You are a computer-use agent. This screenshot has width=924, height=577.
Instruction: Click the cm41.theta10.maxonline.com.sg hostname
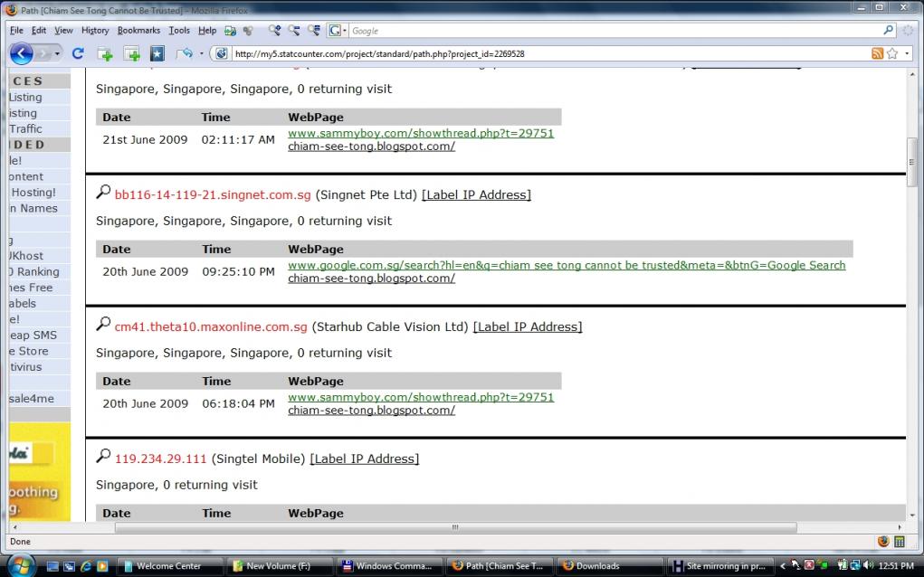click(211, 326)
